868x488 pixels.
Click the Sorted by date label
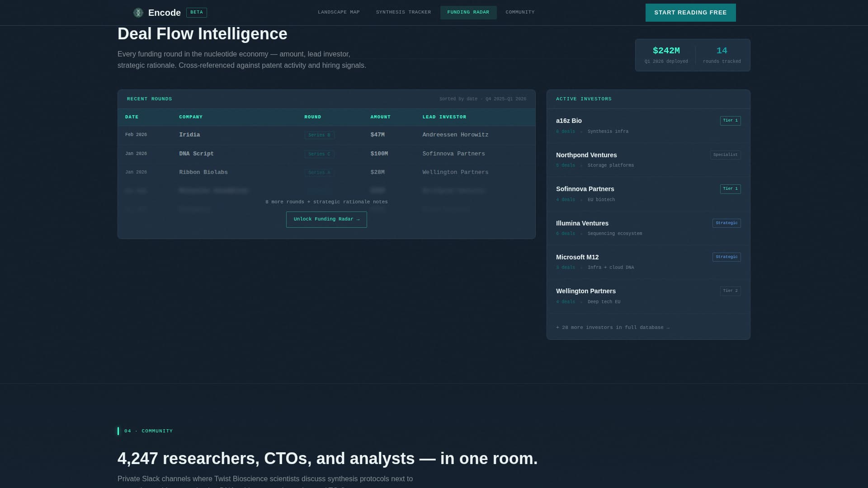(483, 99)
